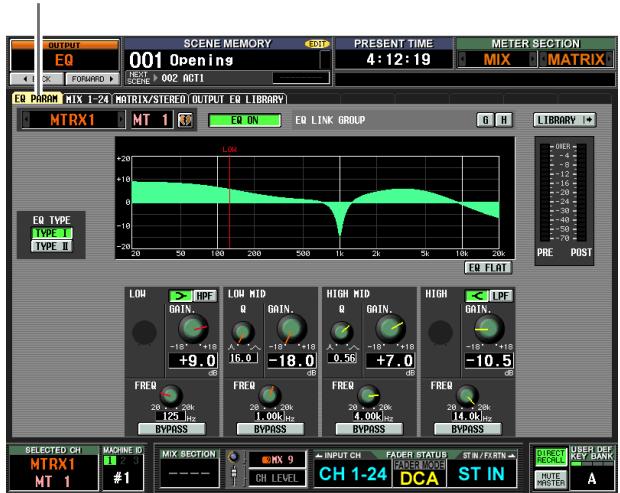Enable LPF on the HIGH band

click(x=501, y=296)
